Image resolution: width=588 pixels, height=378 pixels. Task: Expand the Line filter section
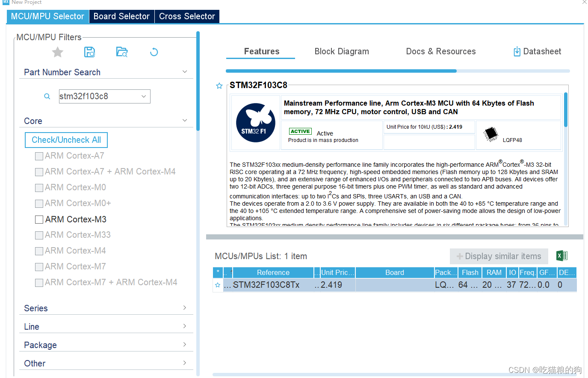[x=185, y=326]
